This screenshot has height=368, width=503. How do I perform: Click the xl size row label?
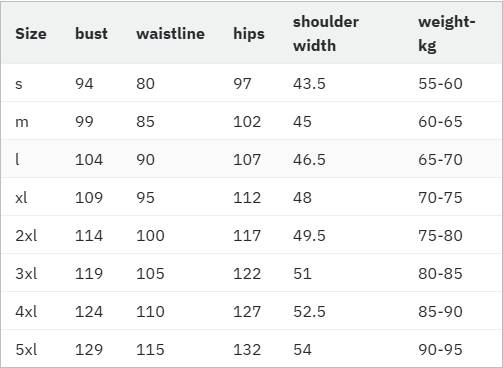[x=21, y=198]
